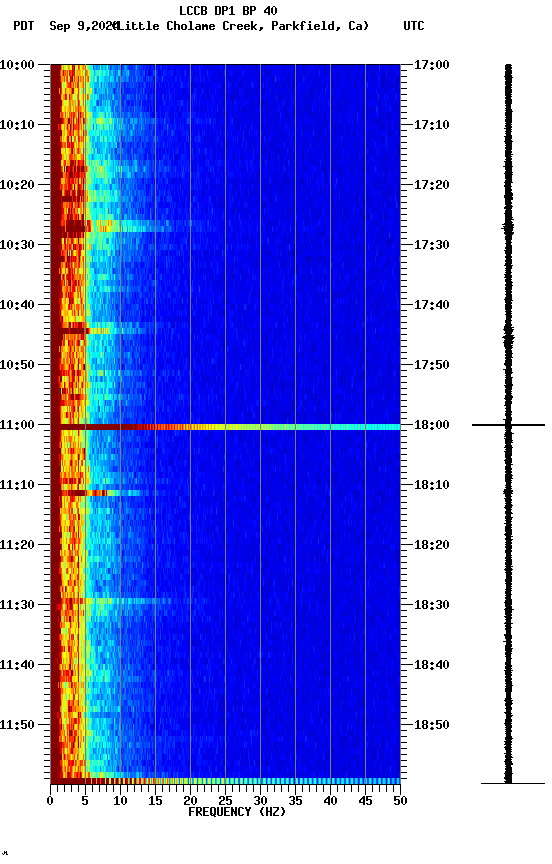Click the '30' frequency axis tick label
This screenshot has width=552, height=864.
click(260, 802)
